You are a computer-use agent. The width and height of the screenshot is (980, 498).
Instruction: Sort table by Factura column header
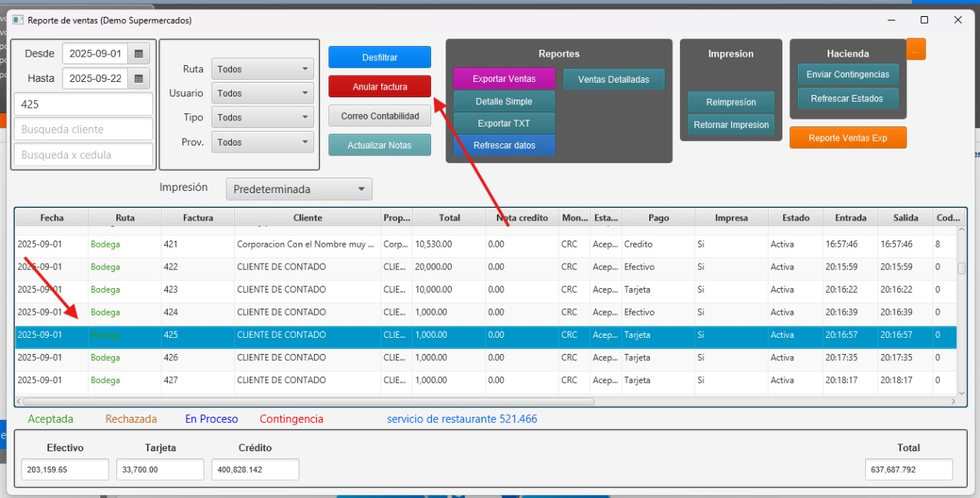[x=198, y=218]
